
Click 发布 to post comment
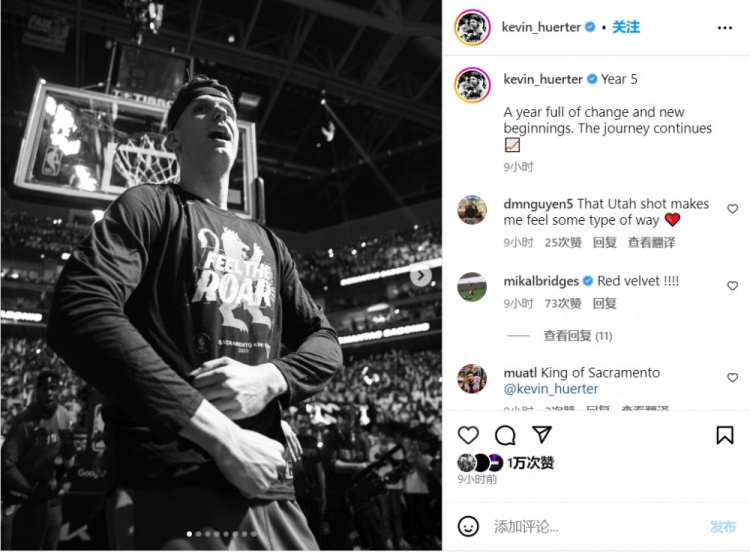[723, 527]
